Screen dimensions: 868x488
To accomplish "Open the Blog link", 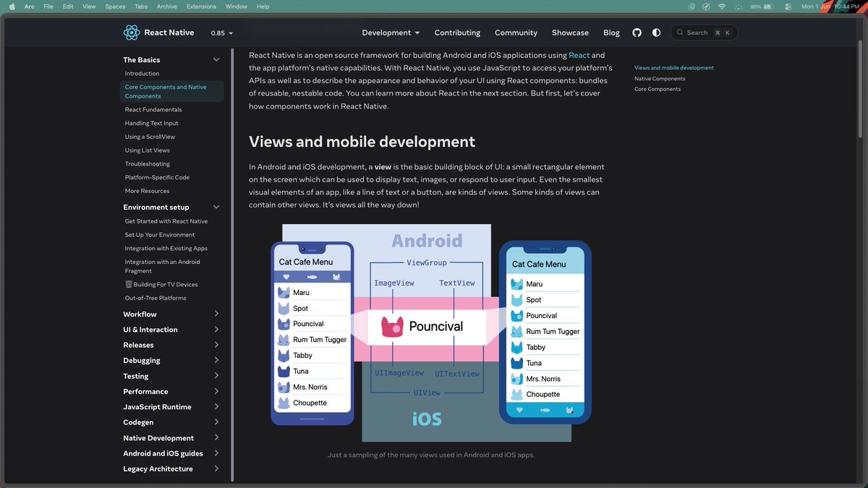I will coord(611,33).
